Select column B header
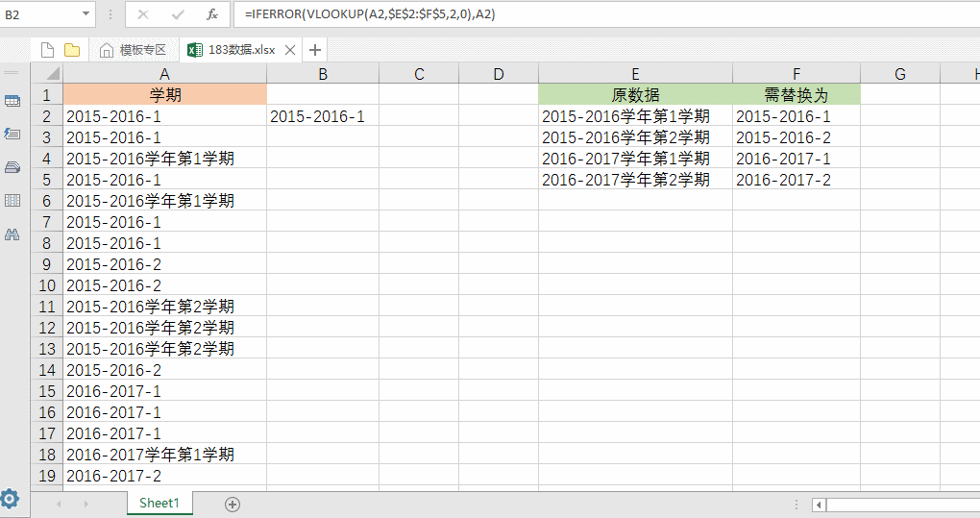Image resolution: width=980 pixels, height=518 pixels. click(323, 74)
